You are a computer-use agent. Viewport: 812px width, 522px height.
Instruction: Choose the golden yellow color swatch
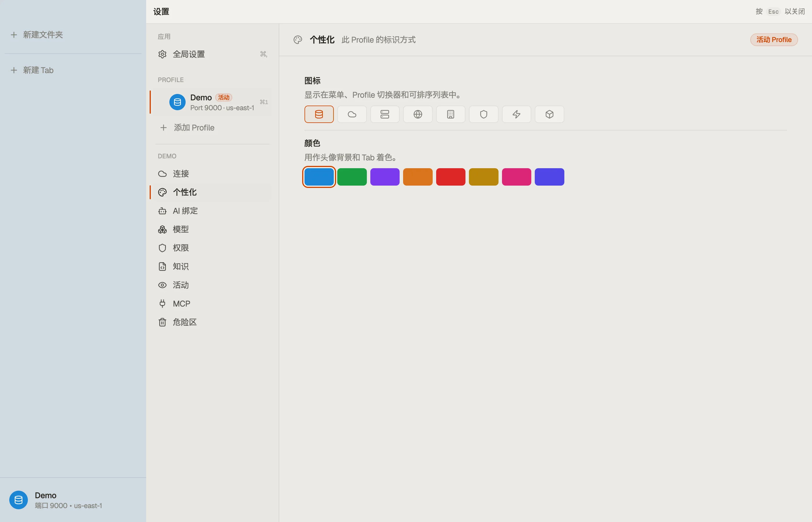pyautogui.click(x=483, y=177)
